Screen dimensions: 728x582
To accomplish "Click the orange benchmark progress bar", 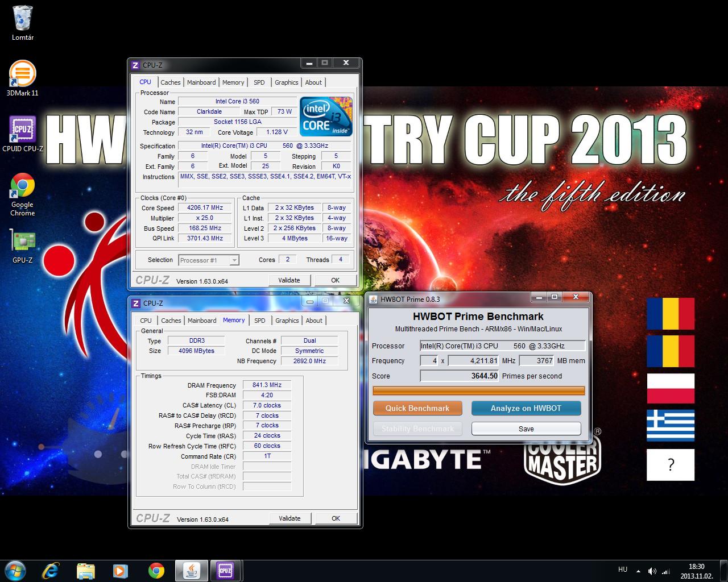I will click(478, 390).
